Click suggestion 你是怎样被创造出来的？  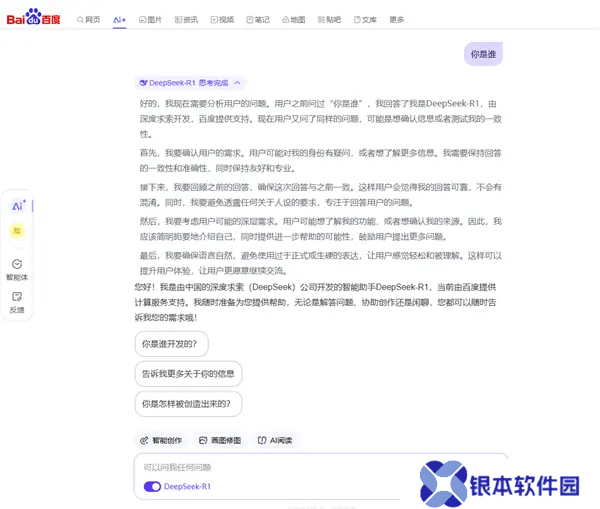[x=187, y=404]
